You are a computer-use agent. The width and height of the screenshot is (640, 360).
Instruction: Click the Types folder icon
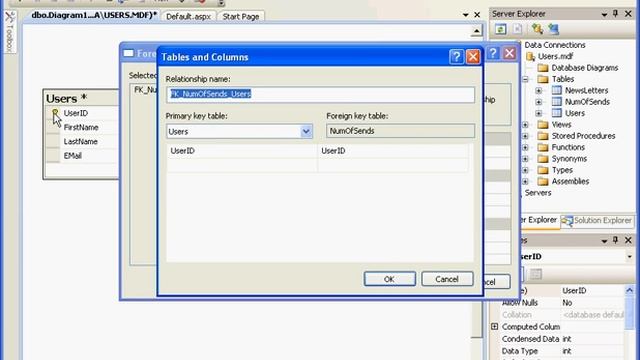click(x=542, y=170)
